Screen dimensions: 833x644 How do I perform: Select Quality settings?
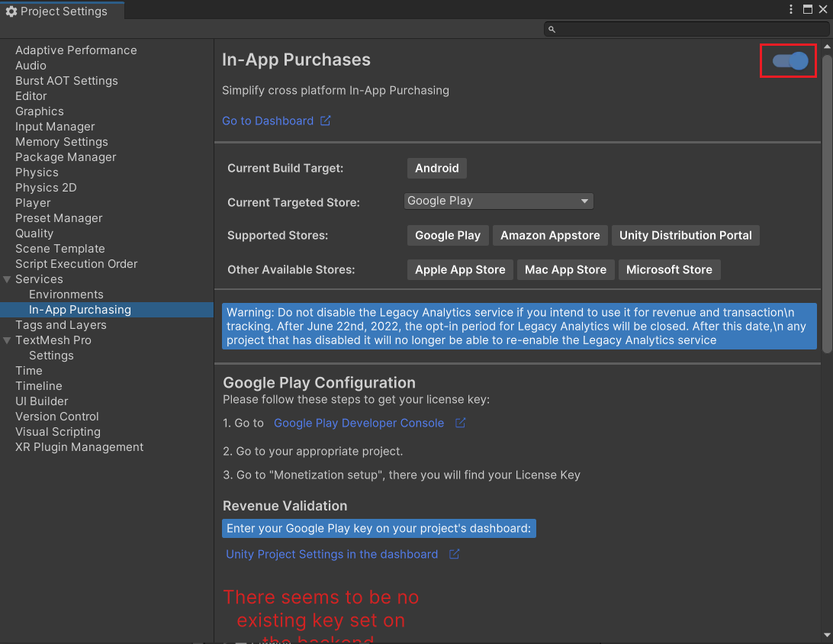pos(34,233)
